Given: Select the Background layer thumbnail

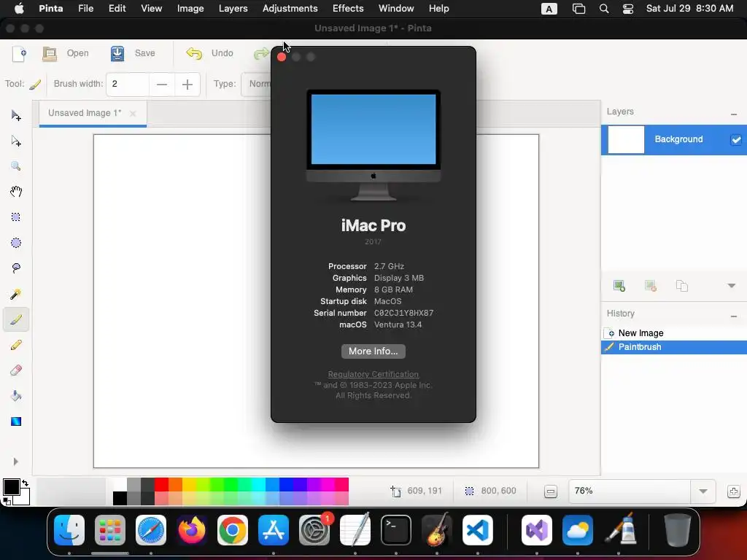Looking at the screenshot, I should coord(626,139).
